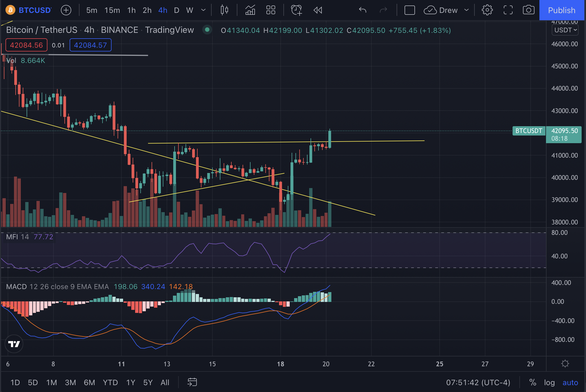Enter fullscreen mode

[508, 10]
